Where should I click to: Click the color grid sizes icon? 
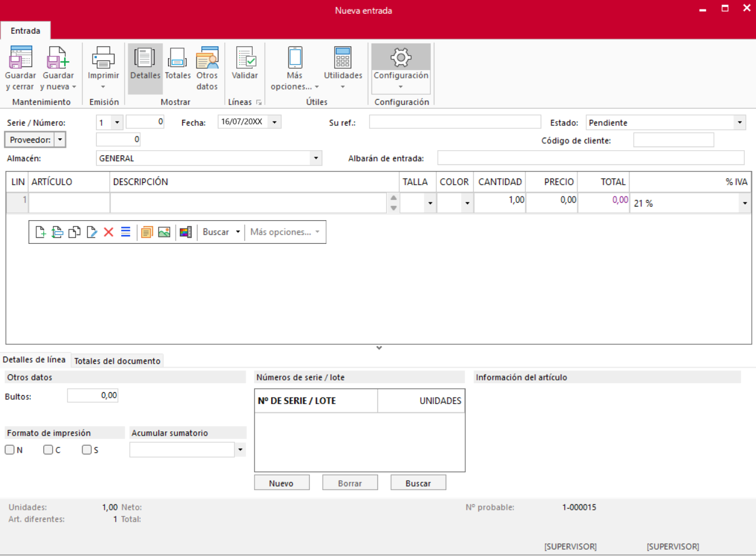pyautogui.click(x=186, y=232)
